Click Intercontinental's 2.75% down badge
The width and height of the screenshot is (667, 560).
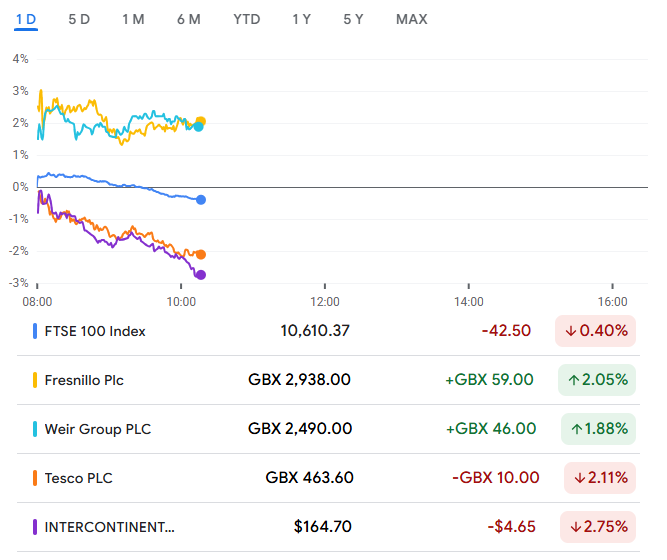598,527
